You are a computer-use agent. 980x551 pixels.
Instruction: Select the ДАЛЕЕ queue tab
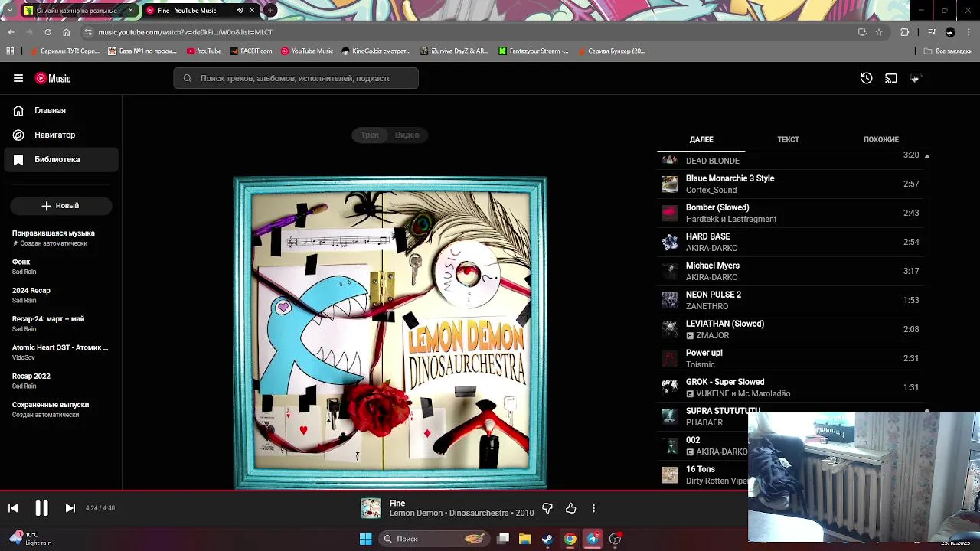(x=701, y=139)
